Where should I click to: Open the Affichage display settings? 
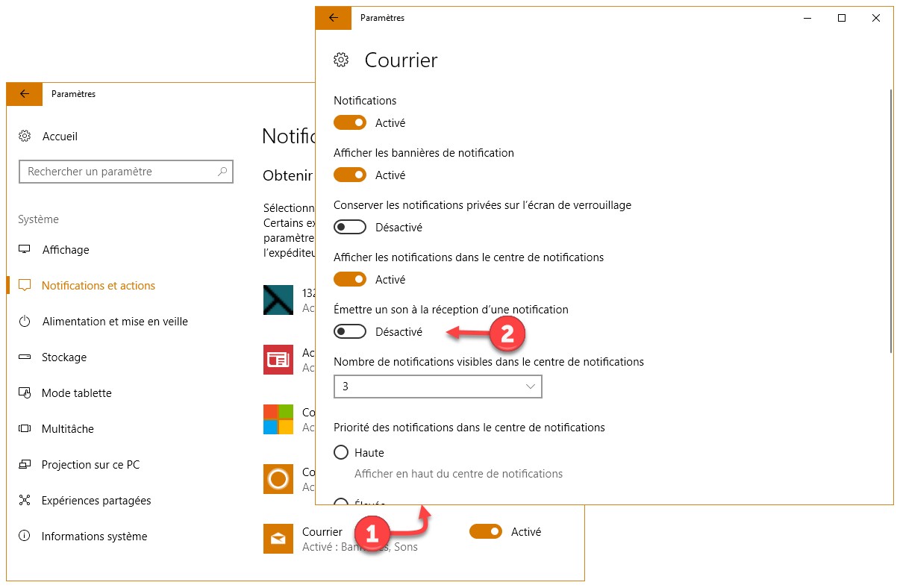pos(66,250)
